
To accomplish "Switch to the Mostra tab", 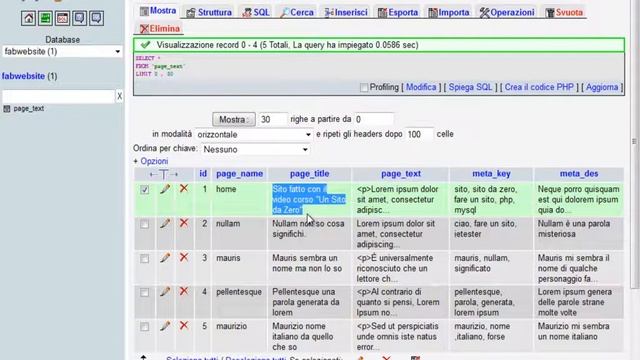I will (158, 11).
